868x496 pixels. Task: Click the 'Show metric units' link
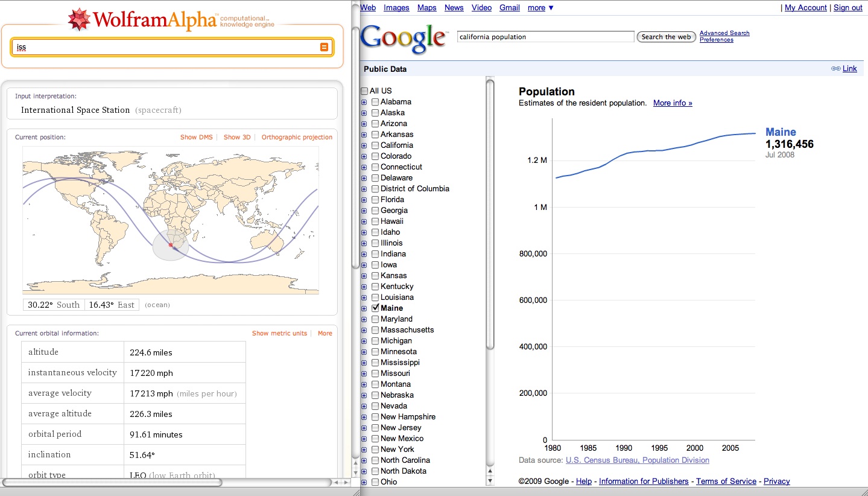(279, 333)
